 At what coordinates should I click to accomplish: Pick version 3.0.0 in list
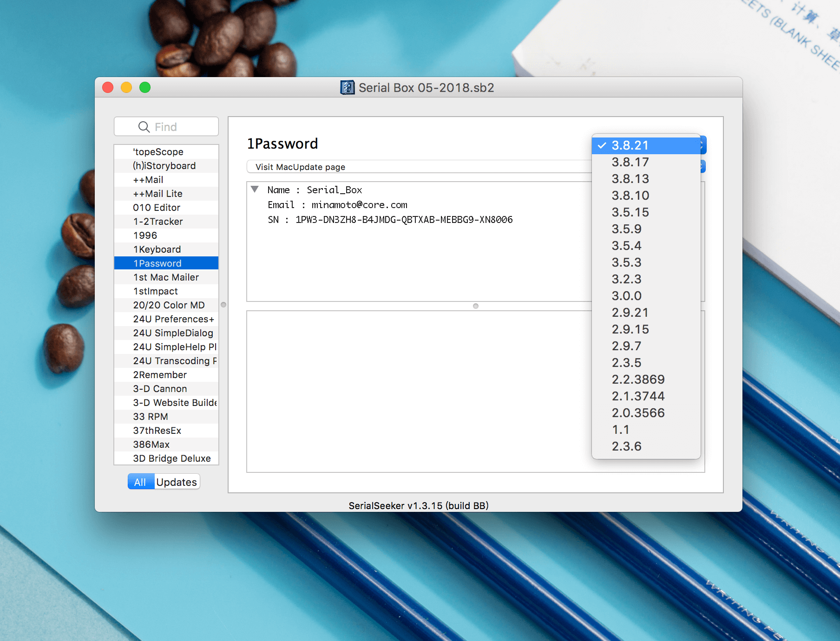point(646,296)
